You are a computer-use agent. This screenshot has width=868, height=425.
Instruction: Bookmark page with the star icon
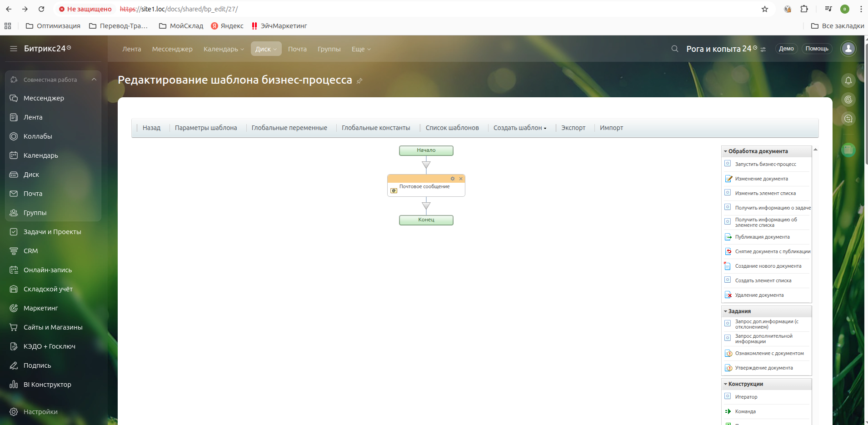(x=765, y=9)
